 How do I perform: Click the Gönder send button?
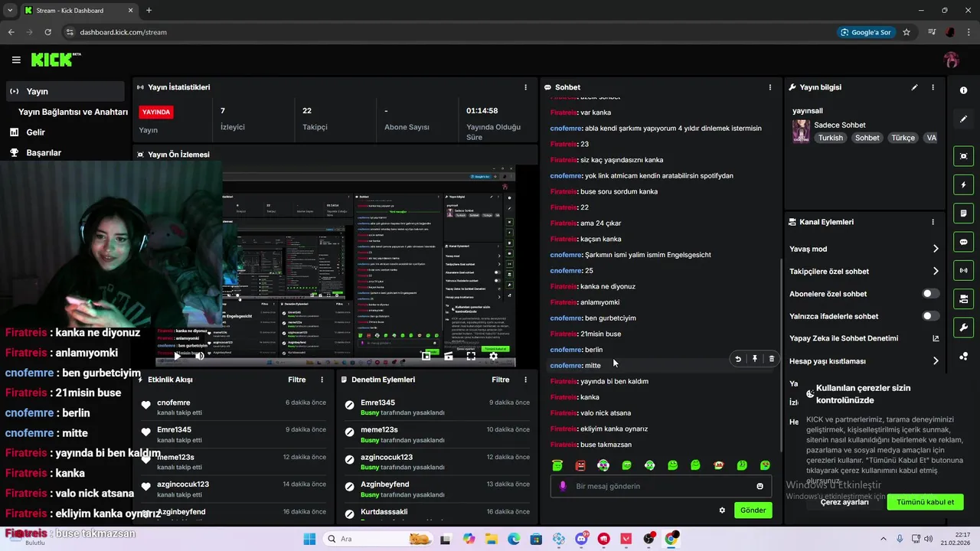tap(753, 510)
